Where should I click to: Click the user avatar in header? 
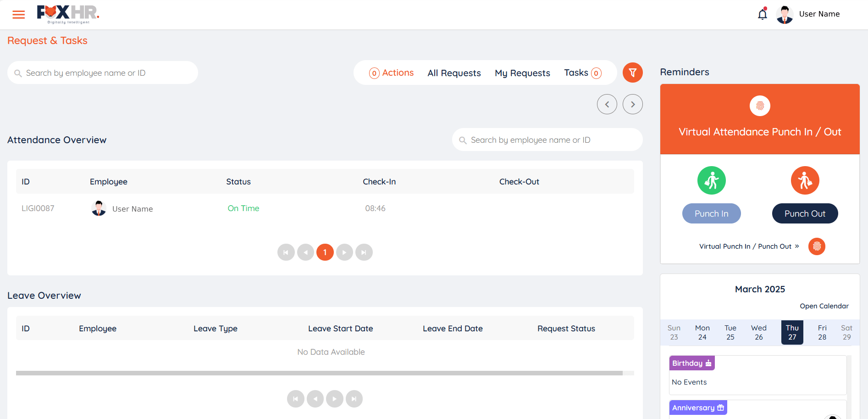coord(785,15)
